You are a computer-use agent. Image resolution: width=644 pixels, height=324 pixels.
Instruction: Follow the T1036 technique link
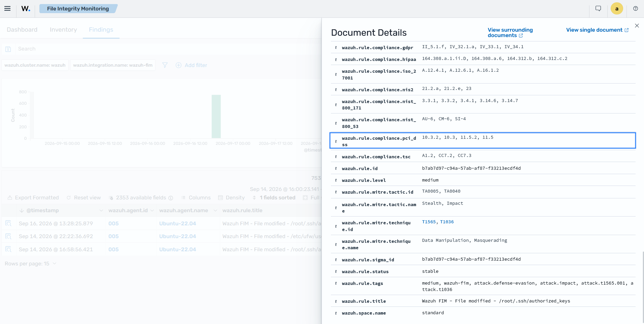[447, 222]
